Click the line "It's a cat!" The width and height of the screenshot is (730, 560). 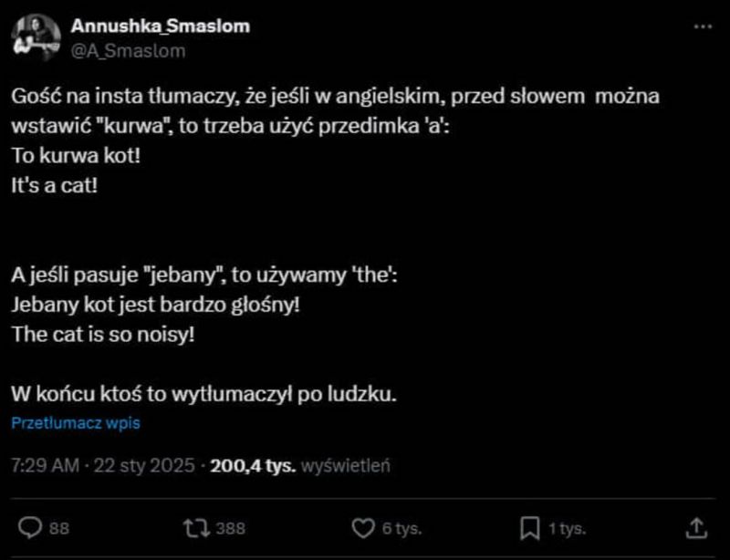pyautogui.click(x=55, y=186)
